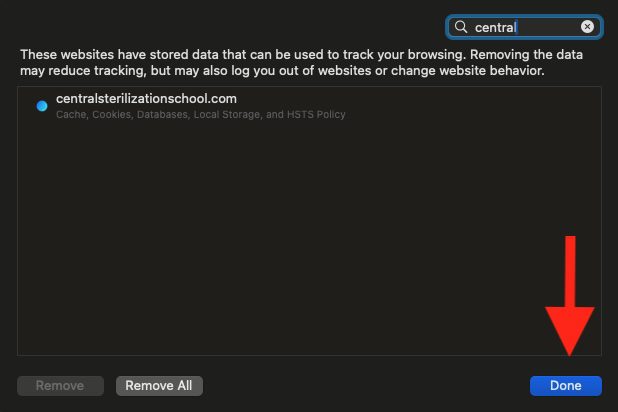Click the blue dot icon beside centralsterilizationschool.com
This screenshot has height=412, width=618.
point(42,106)
